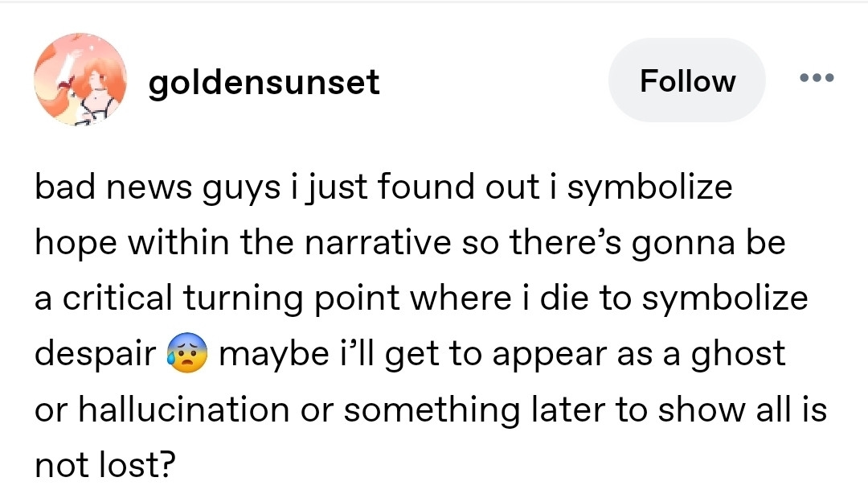Visit the goldensunset username link
The height and width of the screenshot is (502, 868).
tap(264, 81)
